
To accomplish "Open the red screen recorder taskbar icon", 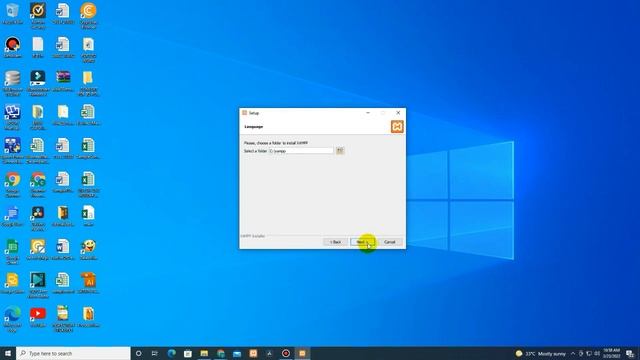I will click(286, 353).
